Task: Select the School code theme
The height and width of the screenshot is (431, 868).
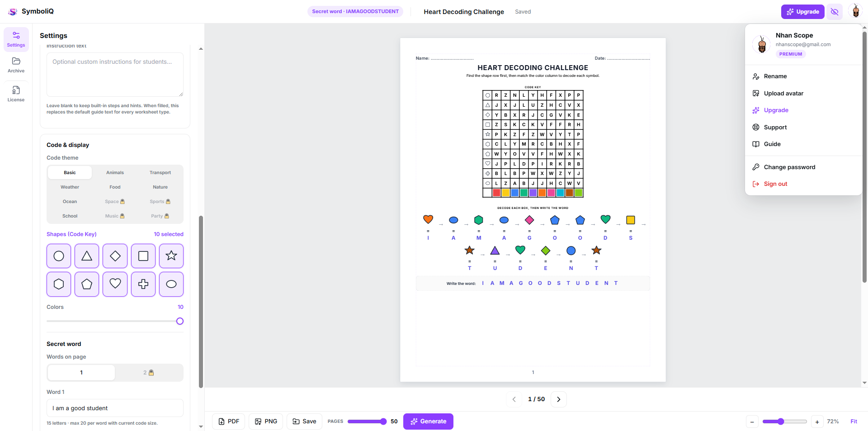Action: point(70,216)
